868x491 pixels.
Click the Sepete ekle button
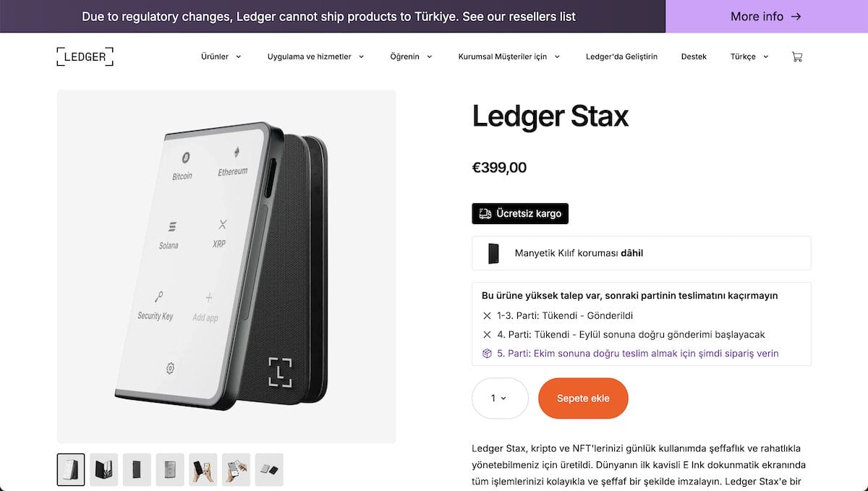(x=583, y=398)
